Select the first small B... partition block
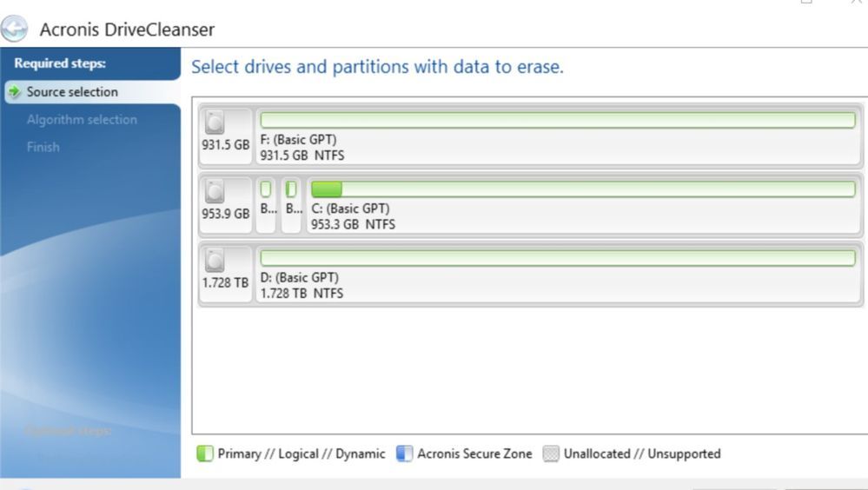This screenshot has width=868, height=490. (266, 204)
